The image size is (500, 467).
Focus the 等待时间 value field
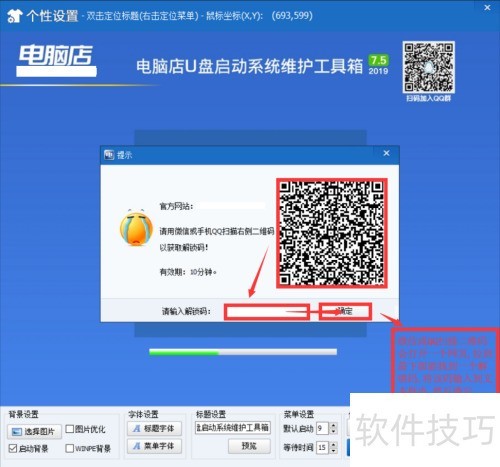pyautogui.click(x=322, y=447)
